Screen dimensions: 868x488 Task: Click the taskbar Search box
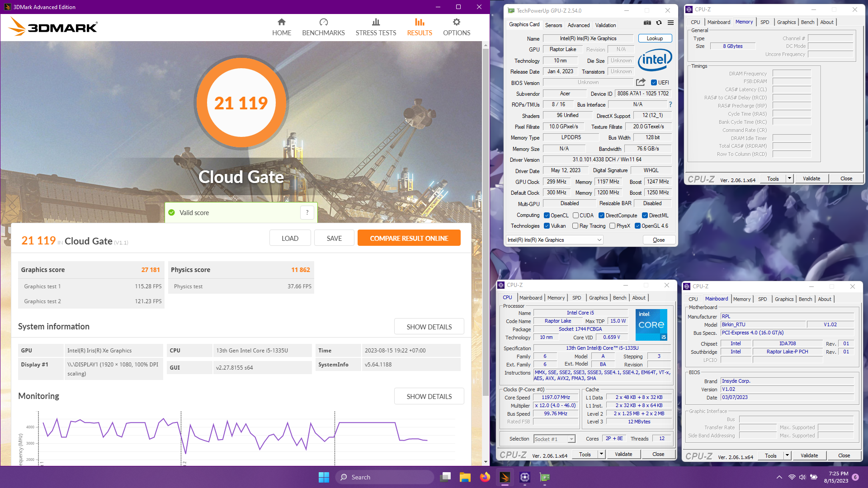click(x=385, y=477)
